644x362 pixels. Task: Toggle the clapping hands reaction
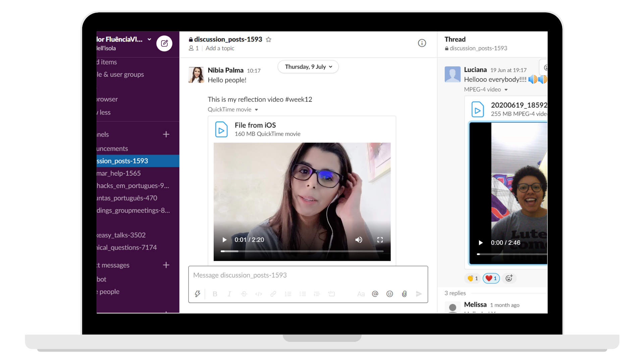point(472,278)
